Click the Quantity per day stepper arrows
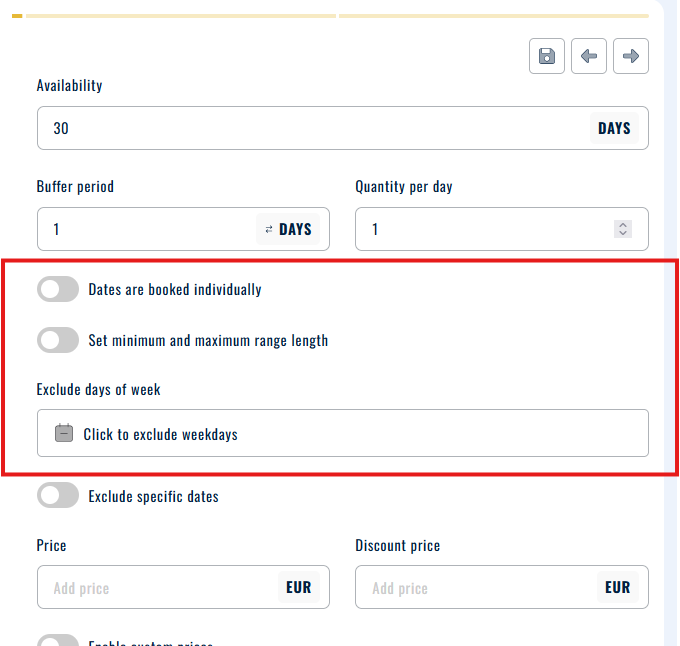This screenshot has height=646, width=680. (x=623, y=229)
